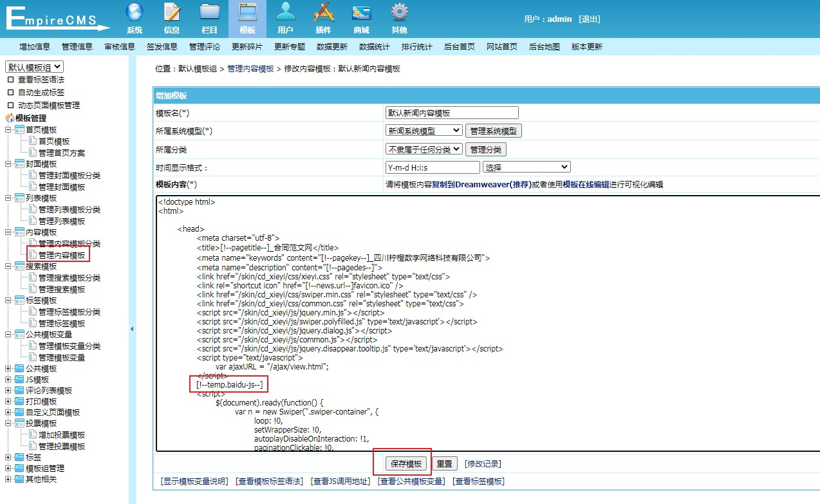
Task: Click the 退出 logout link
Action: tap(590, 19)
